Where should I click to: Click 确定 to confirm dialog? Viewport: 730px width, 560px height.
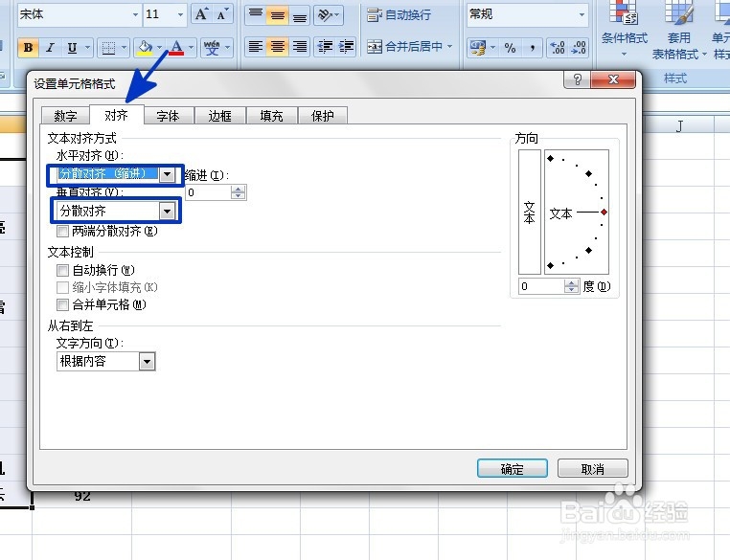tap(513, 469)
